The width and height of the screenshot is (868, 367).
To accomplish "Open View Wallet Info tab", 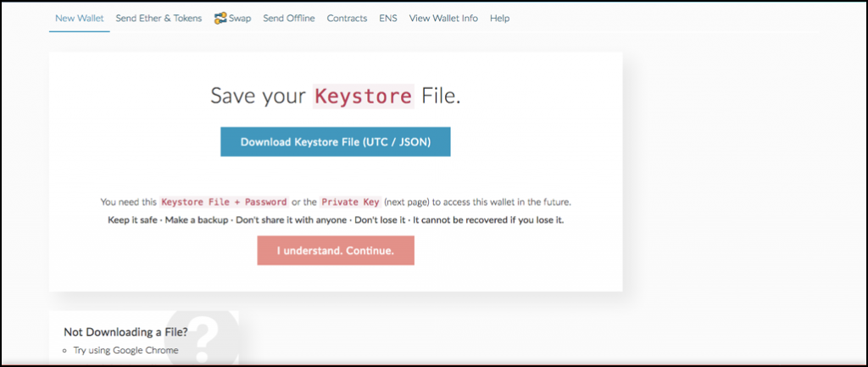I will (x=443, y=18).
